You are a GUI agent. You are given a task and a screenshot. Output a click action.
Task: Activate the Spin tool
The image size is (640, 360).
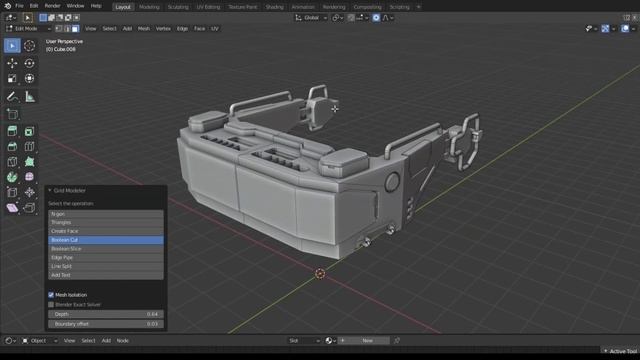tap(12, 177)
